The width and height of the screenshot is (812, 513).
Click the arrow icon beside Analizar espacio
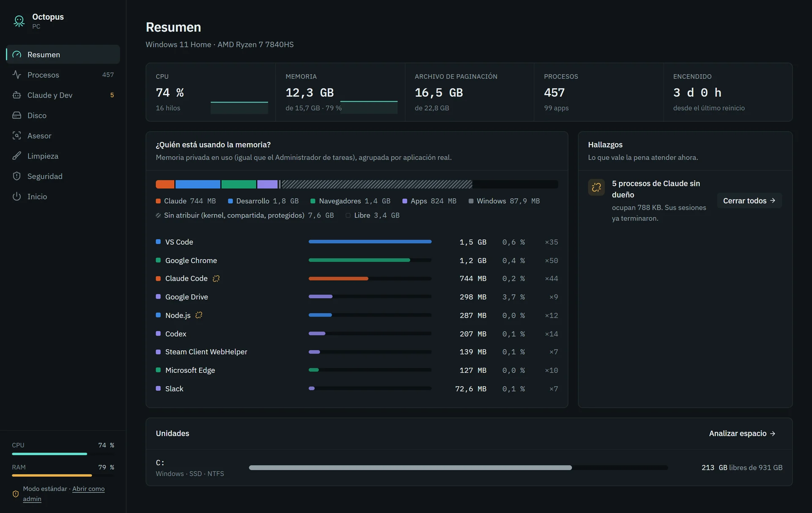pos(773,434)
